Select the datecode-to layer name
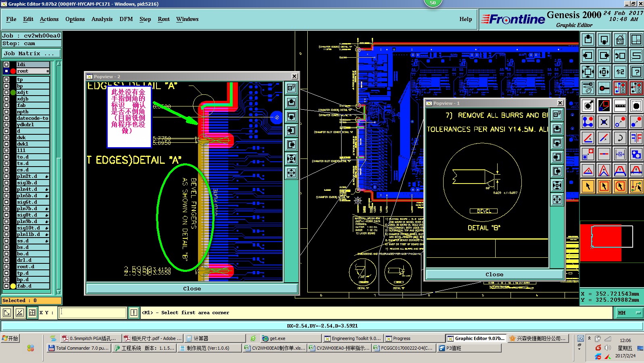Screen dimensions: 644x363 pyautogui.click(x=33, y=118)
